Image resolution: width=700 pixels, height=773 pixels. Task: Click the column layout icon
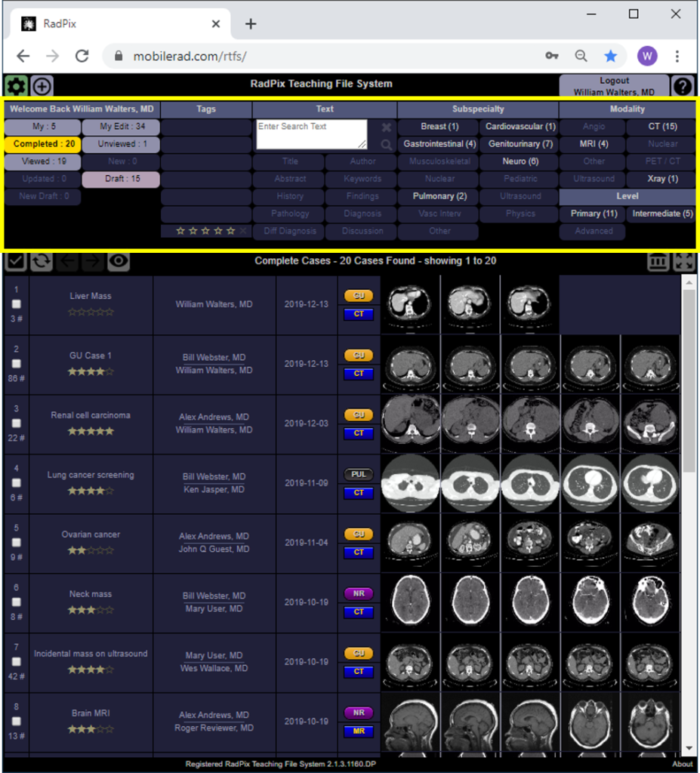pos(659,261)
